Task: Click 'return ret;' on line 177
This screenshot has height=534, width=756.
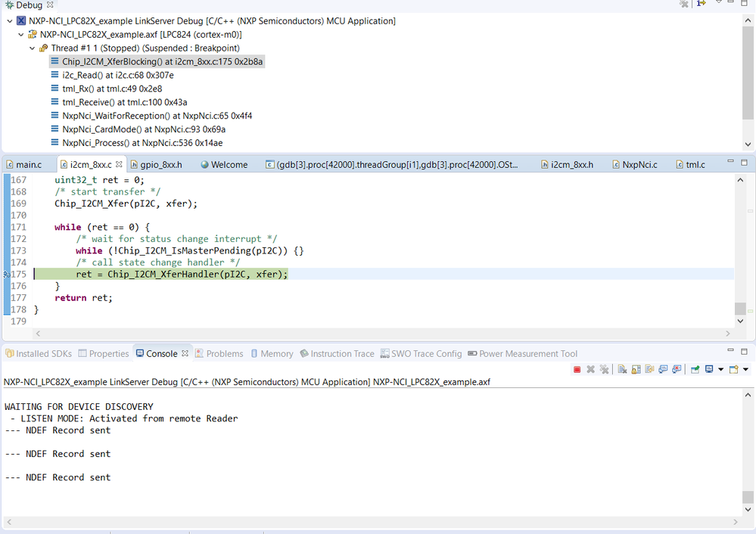Action: coord(83,298)
